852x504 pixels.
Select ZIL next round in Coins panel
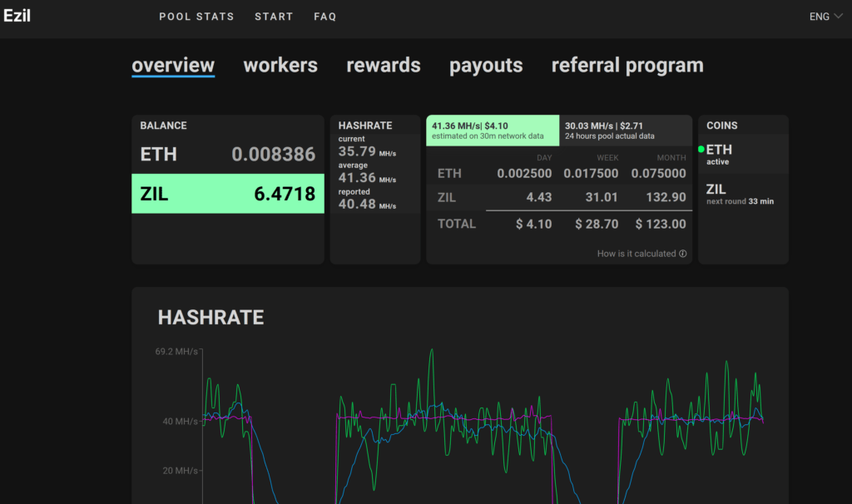coord(739,195)
